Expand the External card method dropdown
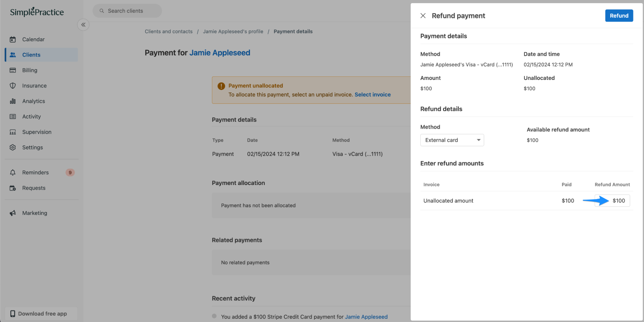Image resolution: width=644 pixels, height=322 pixels. [452, 140]
